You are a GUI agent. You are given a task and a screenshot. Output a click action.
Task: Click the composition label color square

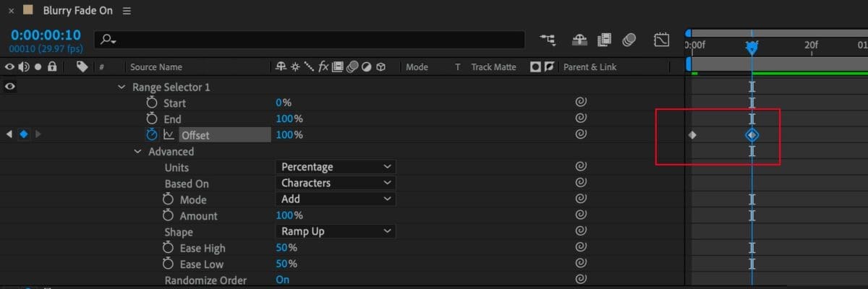tap(29, 11)
